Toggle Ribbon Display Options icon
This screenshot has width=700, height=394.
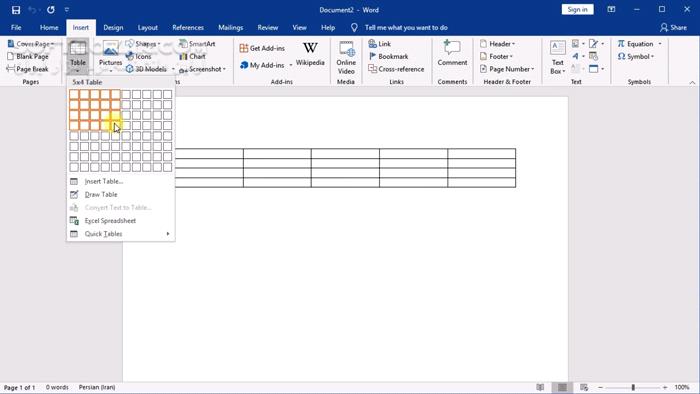tap(611, 9)
